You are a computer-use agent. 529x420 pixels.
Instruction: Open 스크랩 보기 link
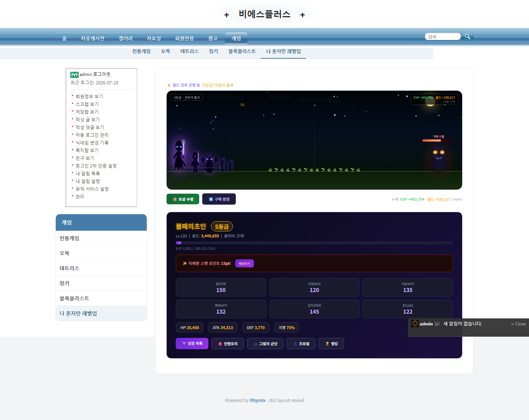[87, 104]
